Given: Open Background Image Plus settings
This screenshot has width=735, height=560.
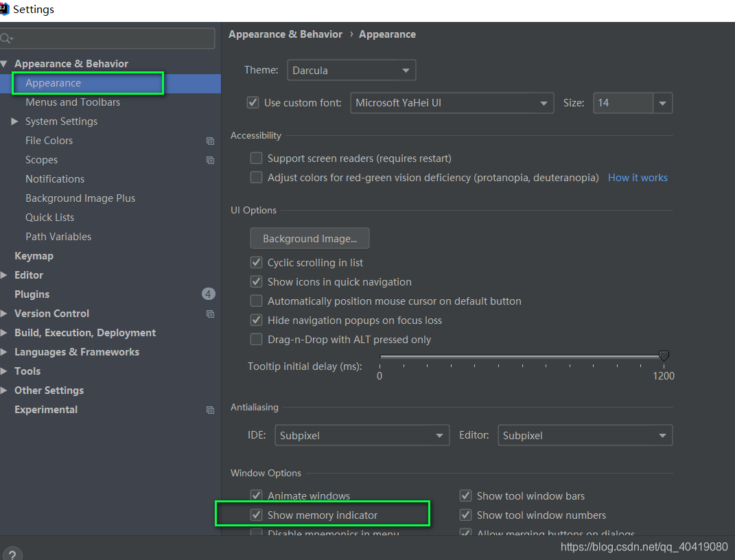Looking at the screenshot, I should (80, 198).
